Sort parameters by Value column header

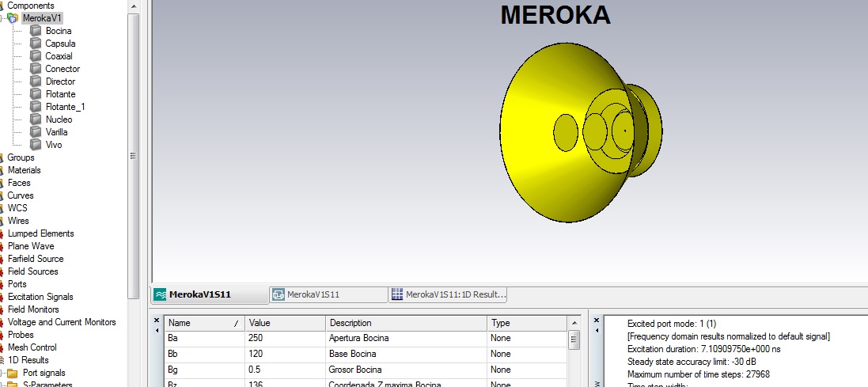[285, 323]
